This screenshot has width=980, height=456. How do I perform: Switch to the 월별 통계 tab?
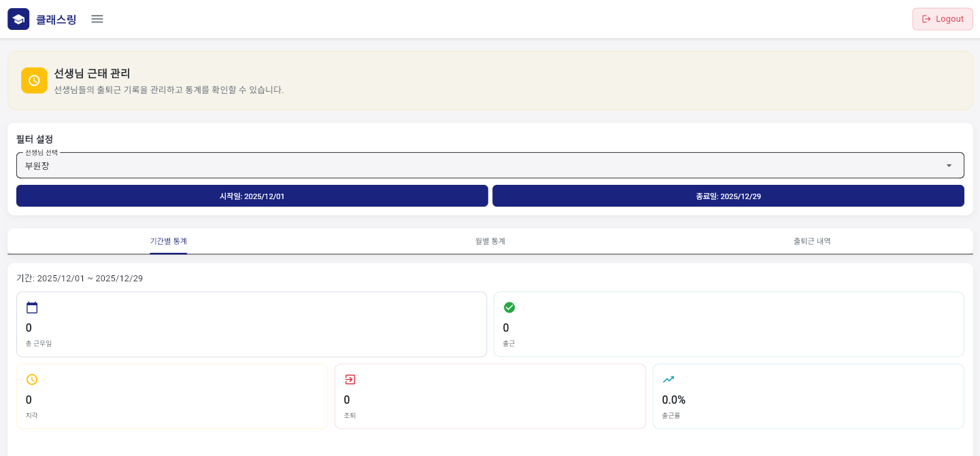tap(490, 241)
